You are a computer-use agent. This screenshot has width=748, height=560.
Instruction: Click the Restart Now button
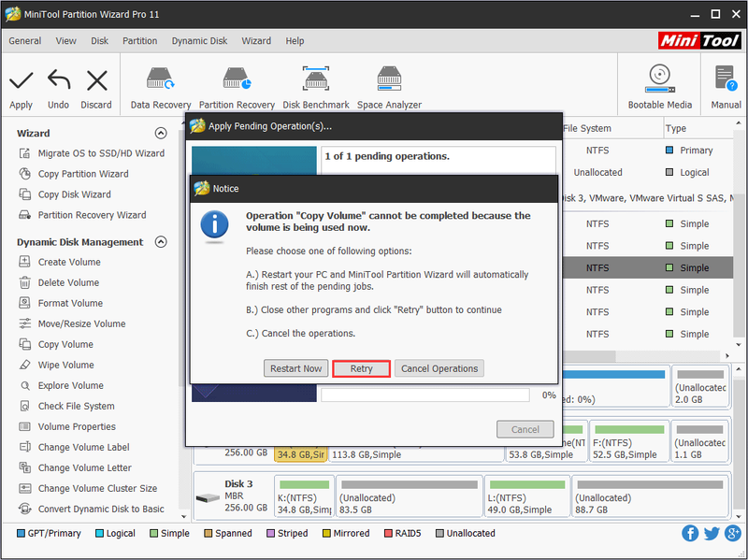pyautogui.click(x=295, y=368)
